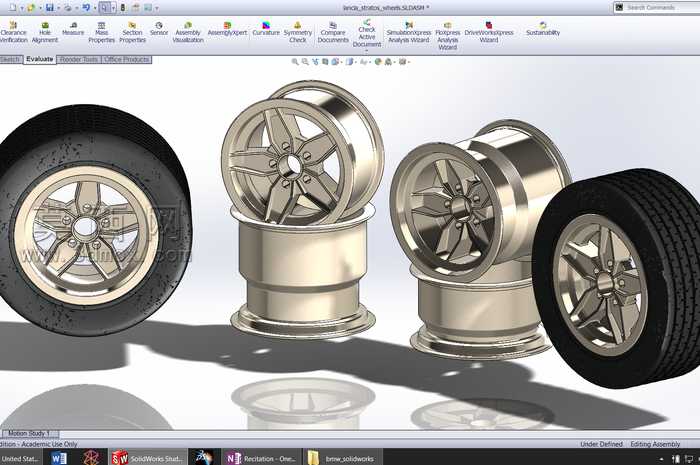Open United Stat... taskbar window
Screen dimensions: 700x465
21,458
